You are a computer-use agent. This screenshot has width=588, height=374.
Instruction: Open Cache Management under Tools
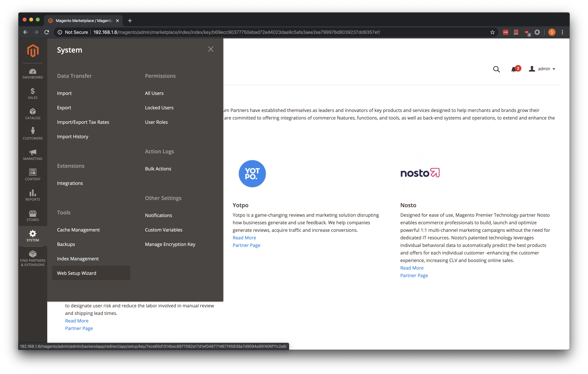click(78, 230)
